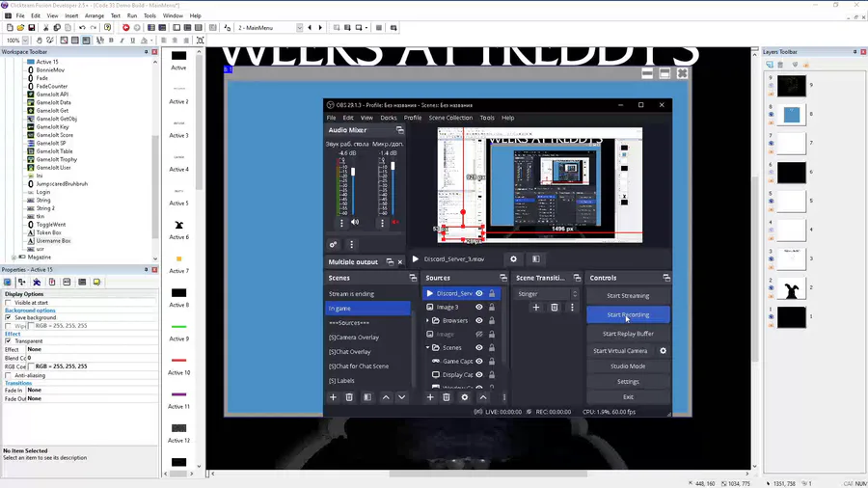Viewport: 868px width, 488px height.
Task: Click the OBS source properties gear under Sources
Action: [x=465, y=397]
